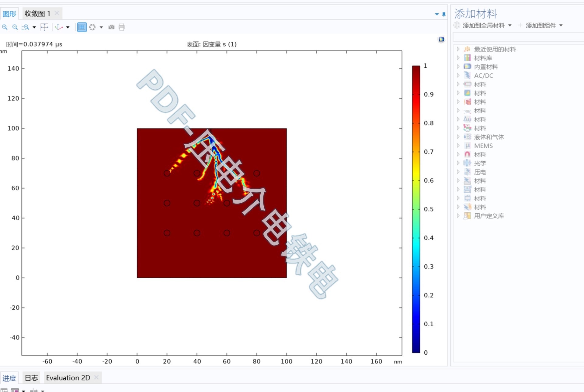Activate the zoom box tool

(26, 27)
